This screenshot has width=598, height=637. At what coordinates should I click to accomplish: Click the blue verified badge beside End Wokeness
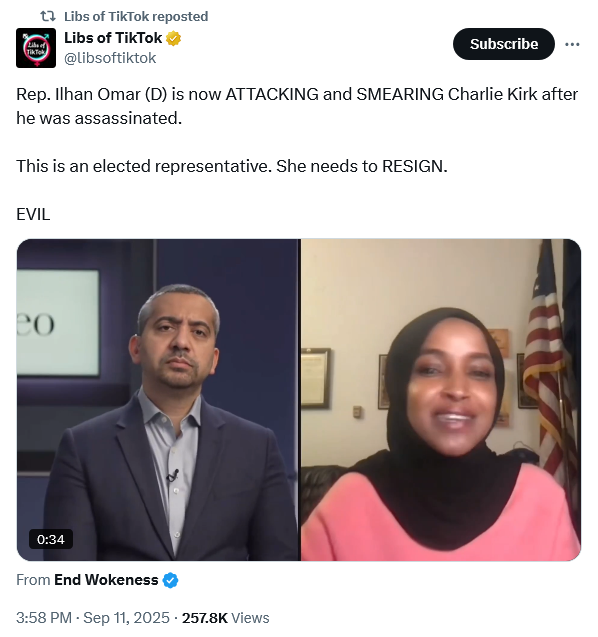(x=170, y=580)
